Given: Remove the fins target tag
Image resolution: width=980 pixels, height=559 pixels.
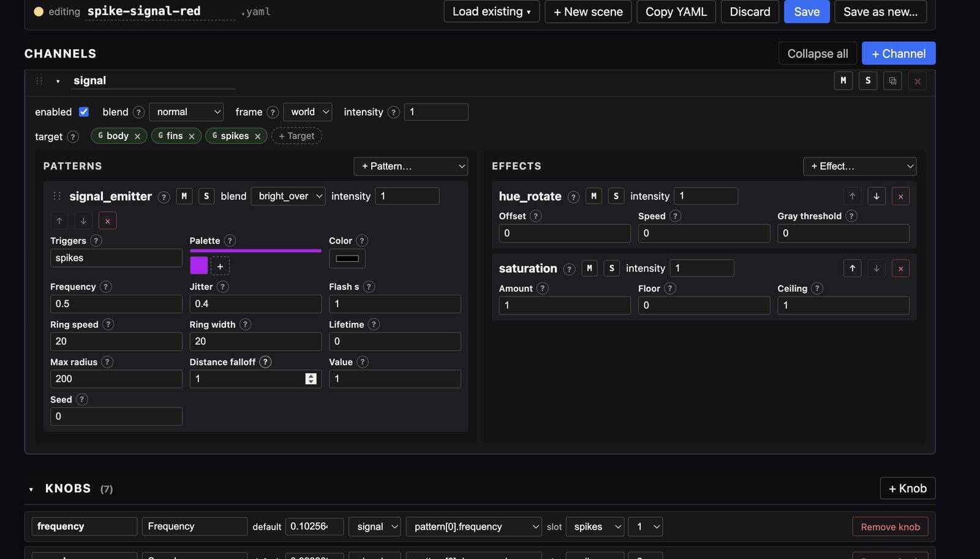Looking at the screenshot, I should (192, 136).
